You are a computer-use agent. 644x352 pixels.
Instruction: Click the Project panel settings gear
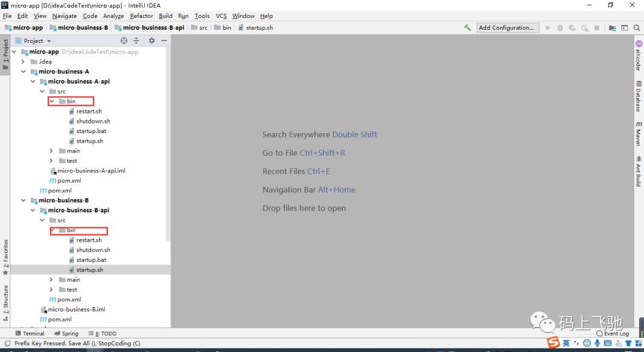(151, 41)
